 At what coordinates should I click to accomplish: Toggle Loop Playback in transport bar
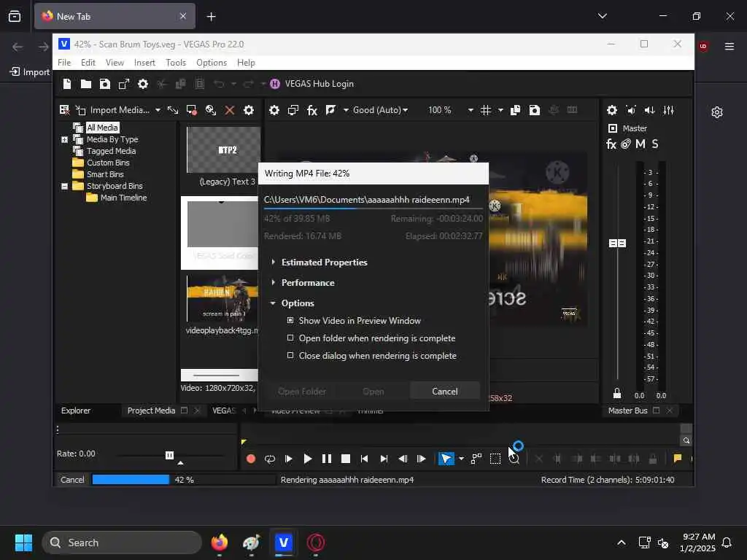(270, 459)
